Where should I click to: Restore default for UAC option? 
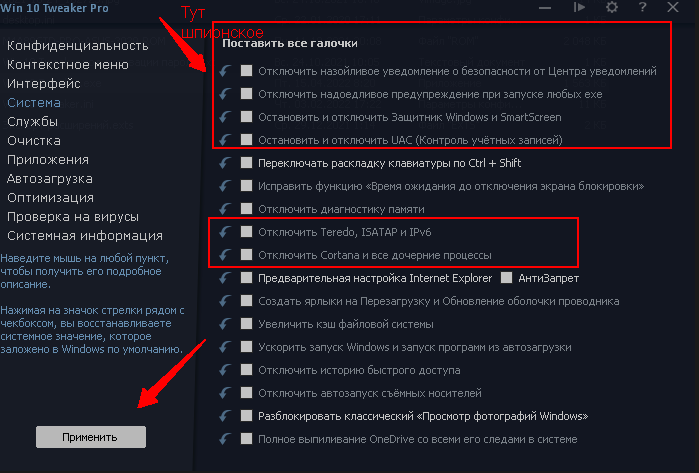(226, 140)
